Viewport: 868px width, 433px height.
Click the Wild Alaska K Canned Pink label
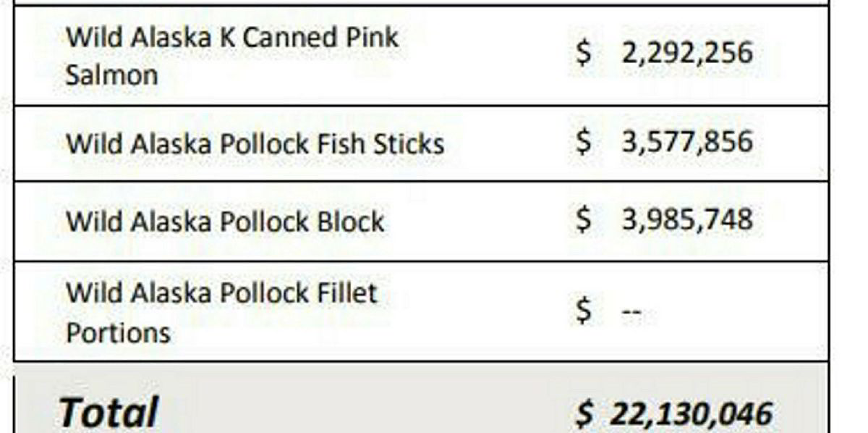[x=231, y=38]
